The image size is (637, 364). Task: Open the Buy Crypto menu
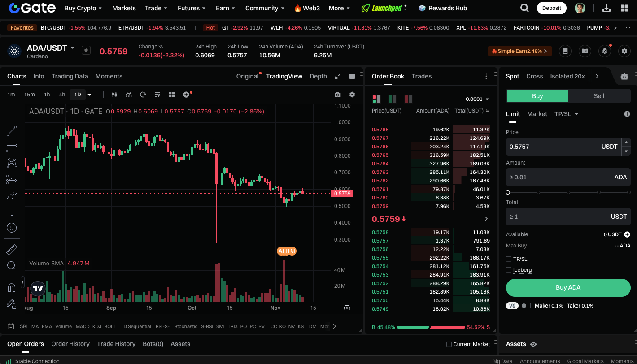click(x=83, y=8)
